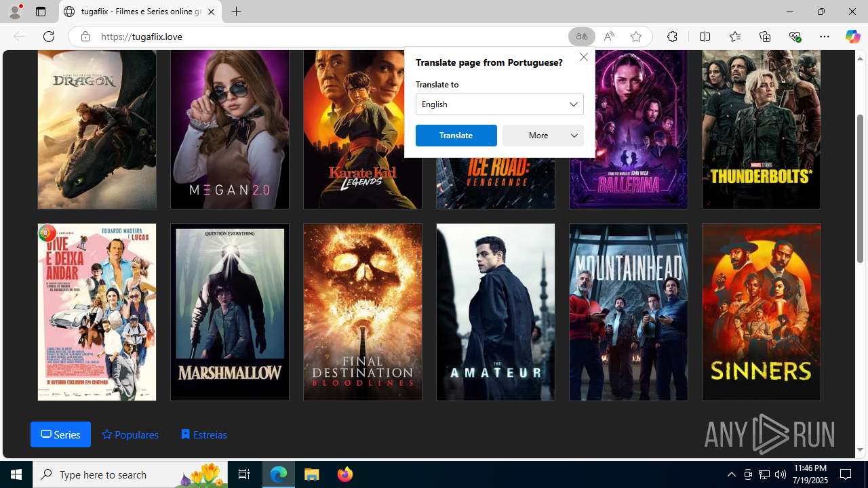Open the Marshmallow poster
The image size is (868, 488).
[x=230, y=312]
